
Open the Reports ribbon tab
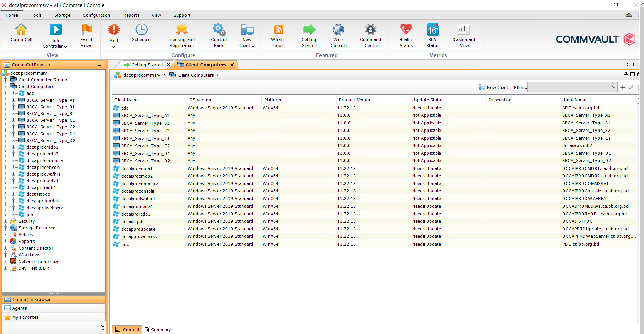coord(131,15)
